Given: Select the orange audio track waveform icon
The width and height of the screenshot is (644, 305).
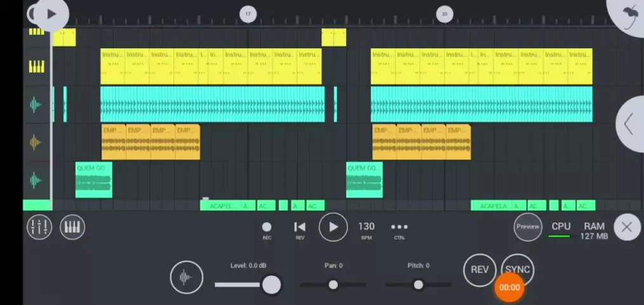Looking at the screenshot, I should point(36,142).
